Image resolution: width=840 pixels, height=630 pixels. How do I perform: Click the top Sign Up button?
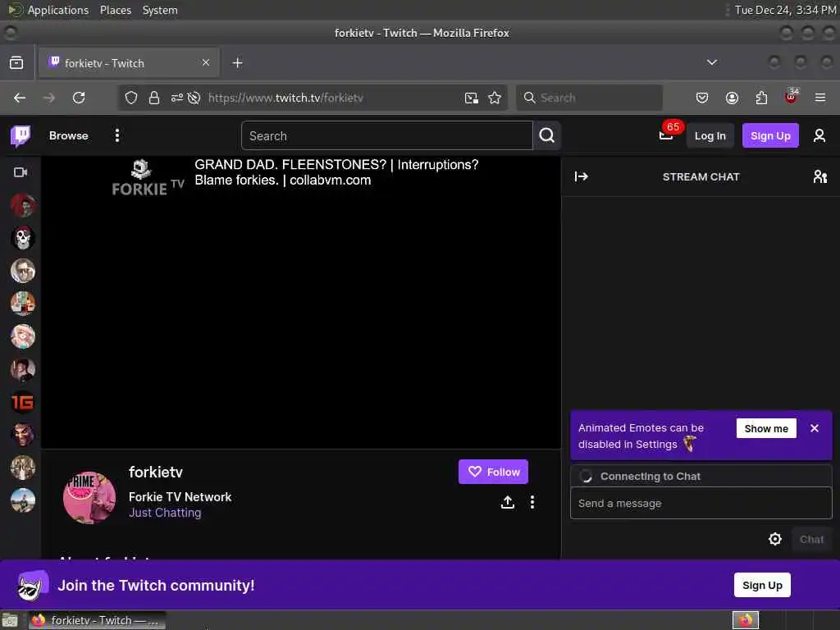[x=770, y=135]
